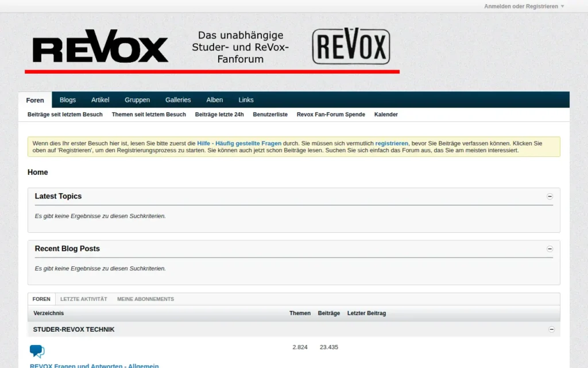Collapse the STUDER-REVOX TECHNIK category
The width and height of the screenshot is (588, 368).
click(x=552, y=329)
